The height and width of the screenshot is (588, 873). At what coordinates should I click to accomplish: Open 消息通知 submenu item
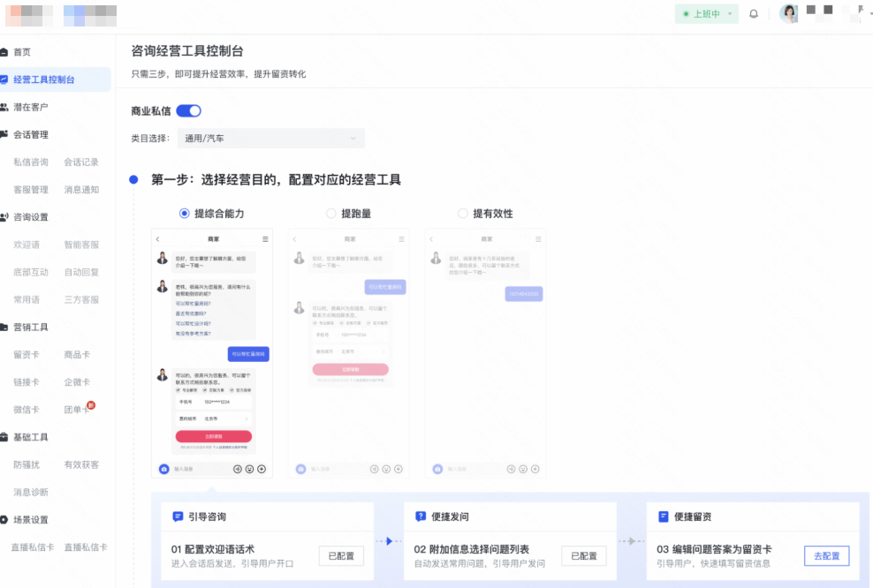81,190
